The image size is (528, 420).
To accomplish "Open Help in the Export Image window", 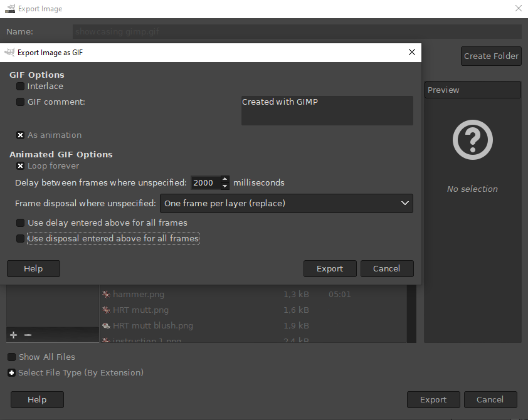I will [37, 399].
